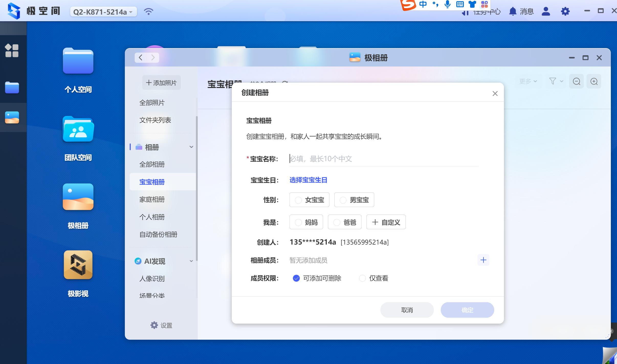The image size is (617, 364).
Task: Choose 爸爸 under the 我是 options
Action: (x=344, y=222)
